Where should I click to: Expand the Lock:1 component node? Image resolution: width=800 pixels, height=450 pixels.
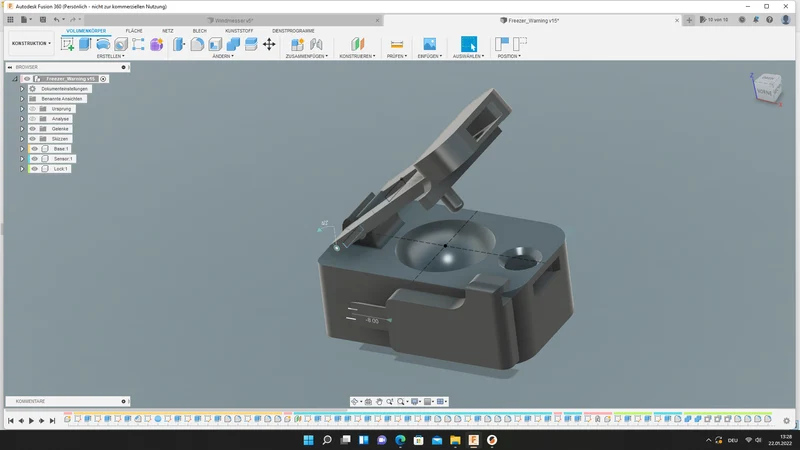[22, 168]
